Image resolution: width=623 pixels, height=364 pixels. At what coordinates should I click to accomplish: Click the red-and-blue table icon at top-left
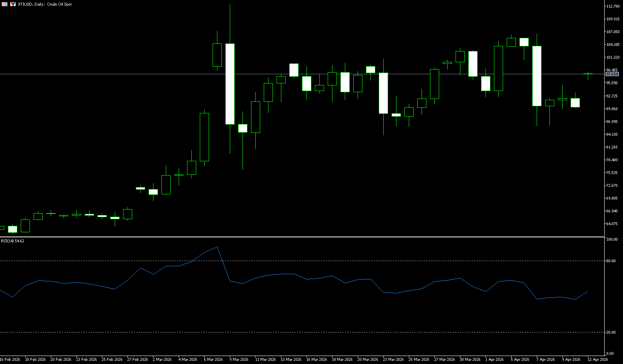point(4,4)
